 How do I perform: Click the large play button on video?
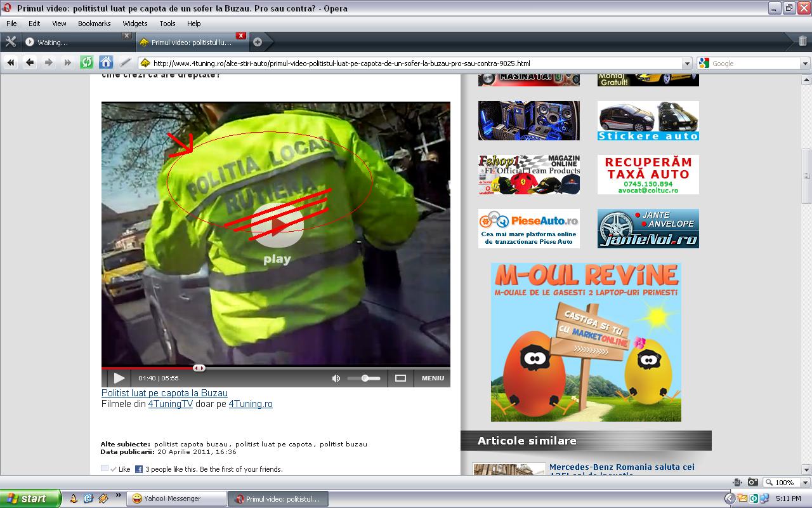[277, 225]
